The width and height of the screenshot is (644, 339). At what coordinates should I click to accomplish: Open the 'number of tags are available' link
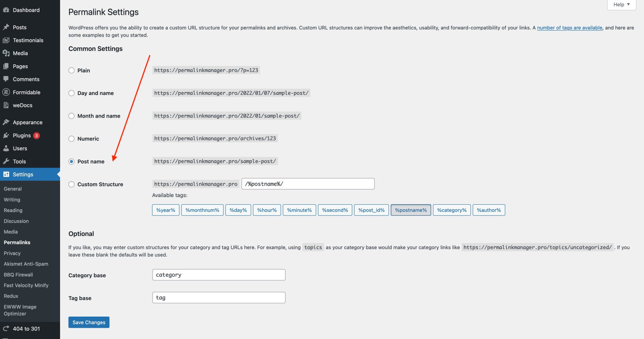pyautogui.click(x=570, y=27)
